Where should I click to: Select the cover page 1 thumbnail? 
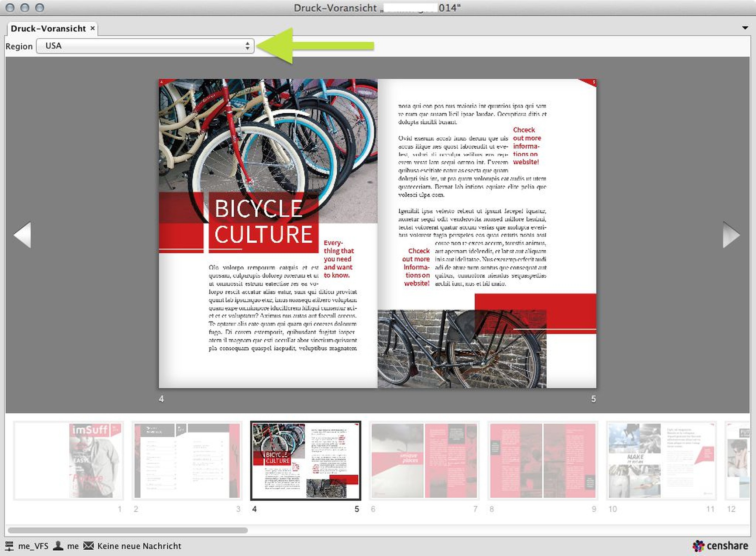(95, 460)
